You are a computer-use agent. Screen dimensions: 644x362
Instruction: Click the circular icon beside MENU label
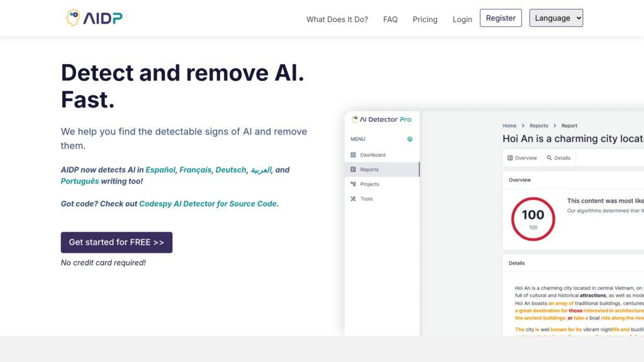point(409,139)
